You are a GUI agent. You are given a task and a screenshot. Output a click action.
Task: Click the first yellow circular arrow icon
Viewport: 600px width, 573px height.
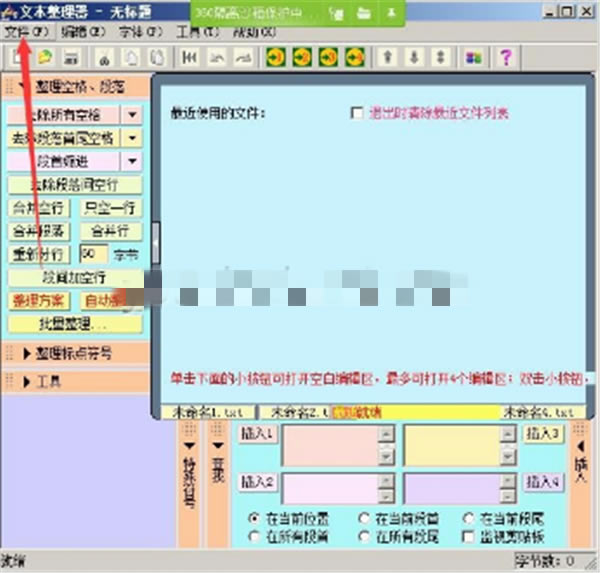click(x=275, y=57)
